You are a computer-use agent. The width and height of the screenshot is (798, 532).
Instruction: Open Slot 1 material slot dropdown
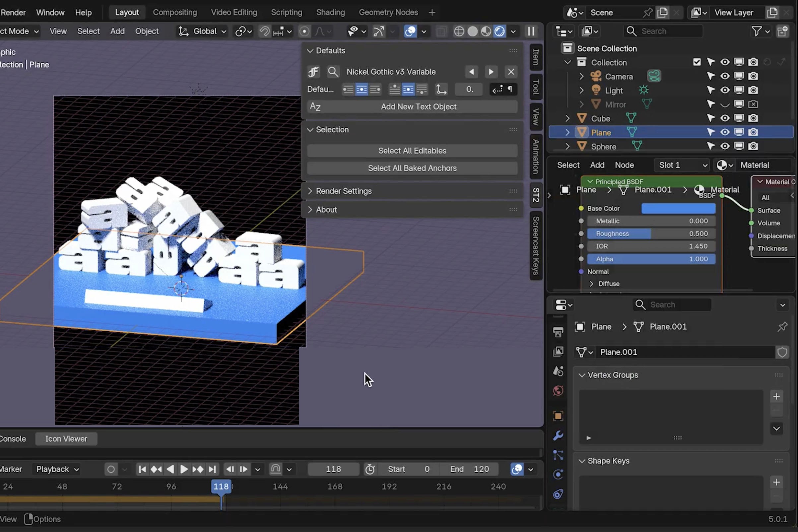point(682,165)
